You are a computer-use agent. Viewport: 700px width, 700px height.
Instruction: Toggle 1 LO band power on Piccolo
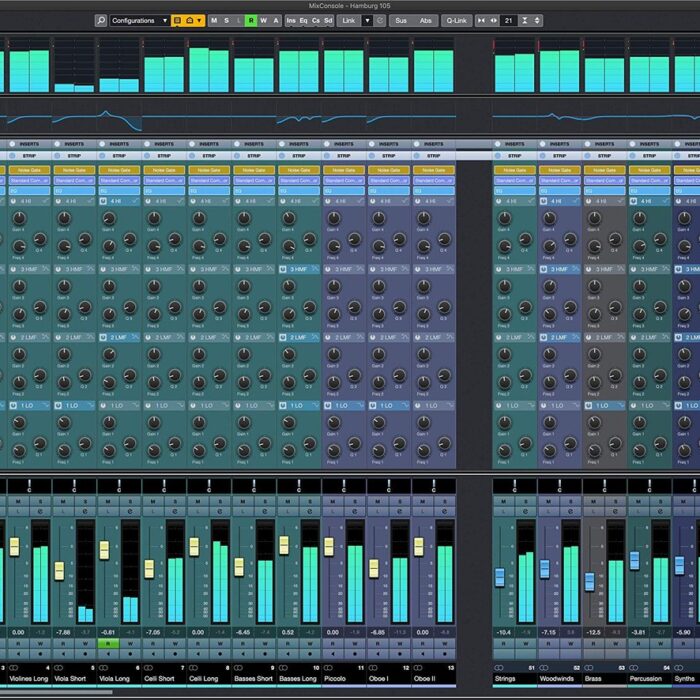(x=328, y=405)
